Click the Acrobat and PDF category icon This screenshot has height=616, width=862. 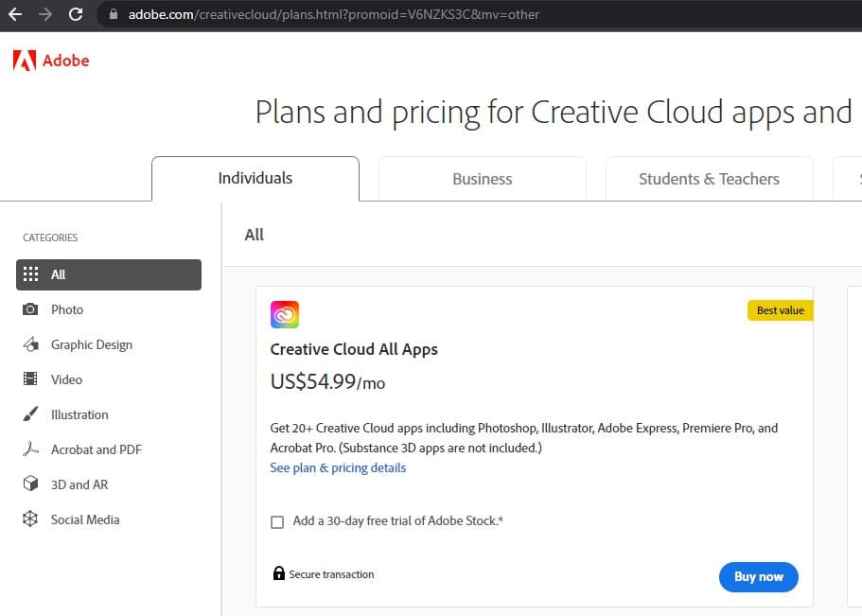[x=30, y=449]
